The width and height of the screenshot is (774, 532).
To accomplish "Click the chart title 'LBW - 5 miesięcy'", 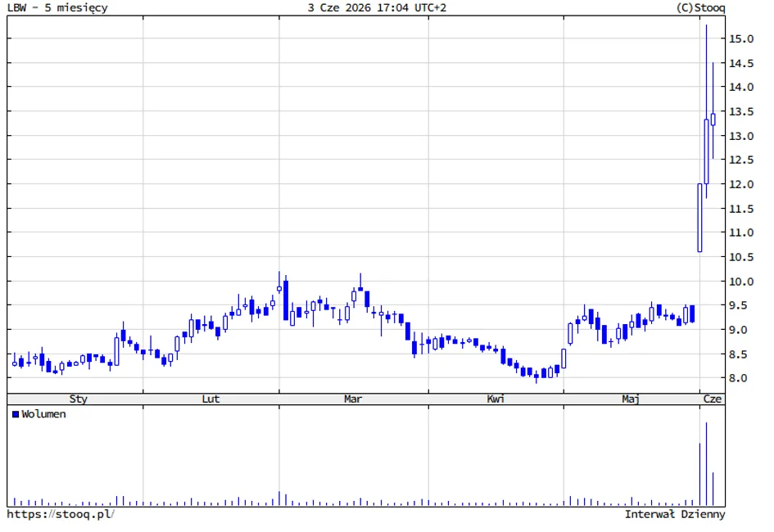I will [x=57, y=8].
